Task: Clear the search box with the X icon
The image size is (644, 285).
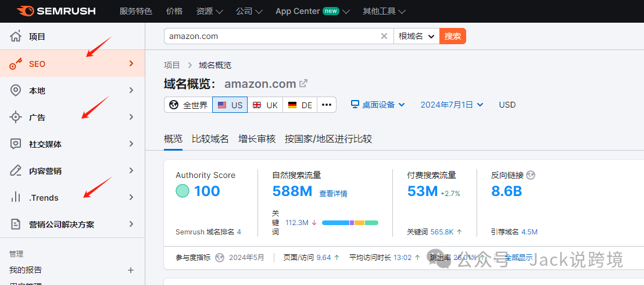Action: tap(384, 36)
